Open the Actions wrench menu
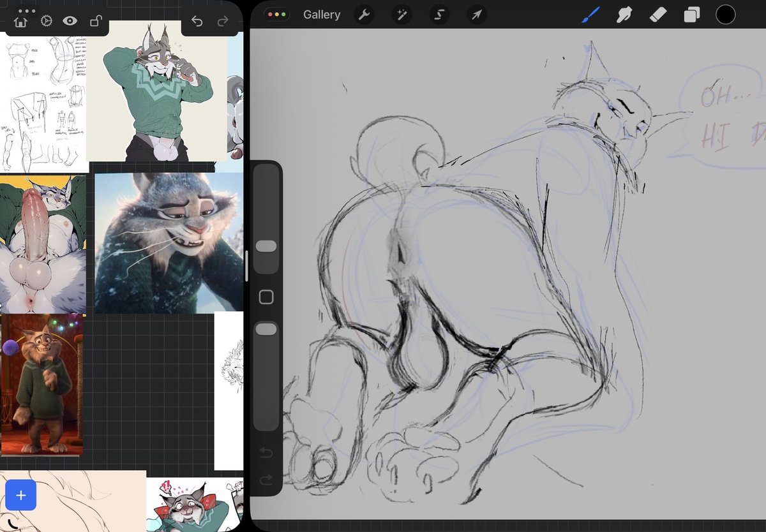The height and width of the screenshot is (532, 766). pyautogui.click(x=364, y=14)
